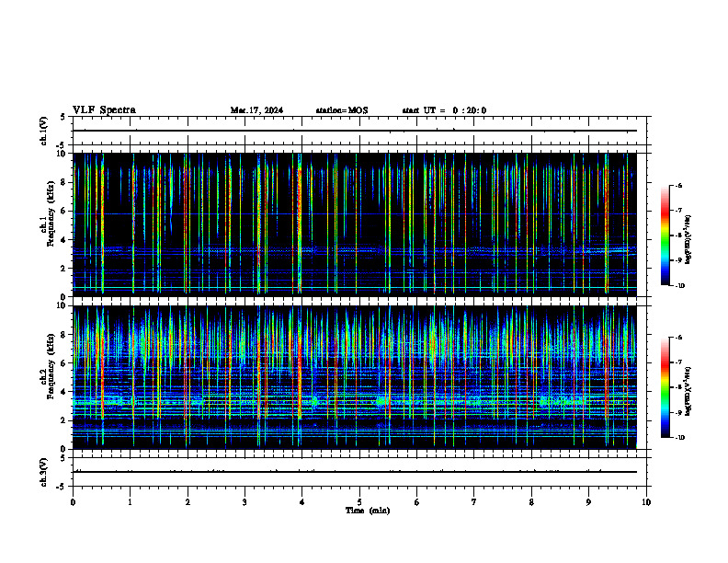The height and width of the screenshot is (563, 728).
Task: Click the ch.2 frequency tick "4"
Action: pos(64,392)
